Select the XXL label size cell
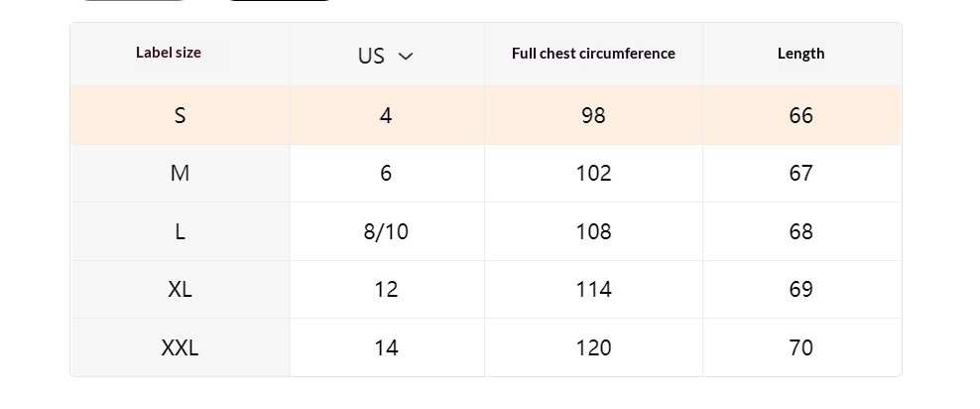The height and width of the screenshot is (409, 980). (x=180, y=347)
